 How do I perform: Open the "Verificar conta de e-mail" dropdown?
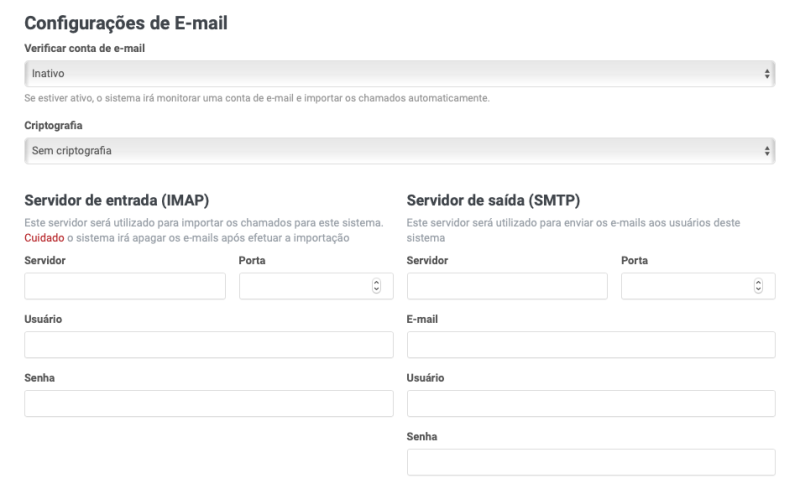click(399, 73)
